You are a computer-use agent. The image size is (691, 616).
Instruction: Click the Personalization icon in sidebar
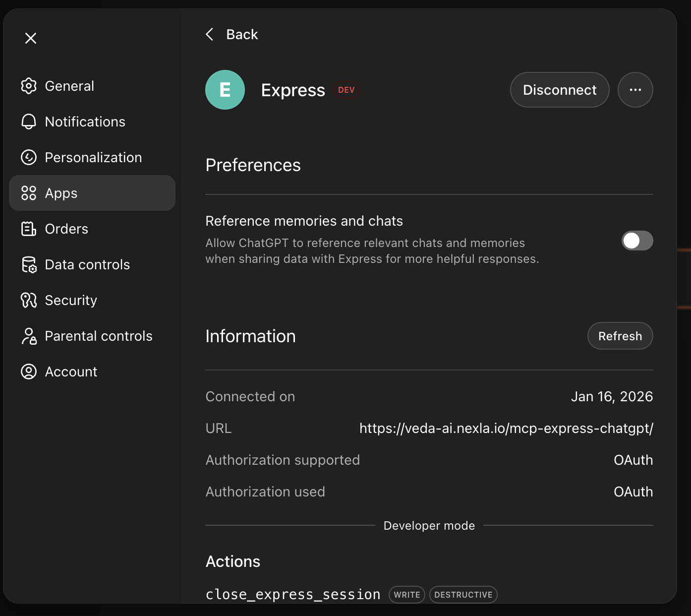click(29, 157)
